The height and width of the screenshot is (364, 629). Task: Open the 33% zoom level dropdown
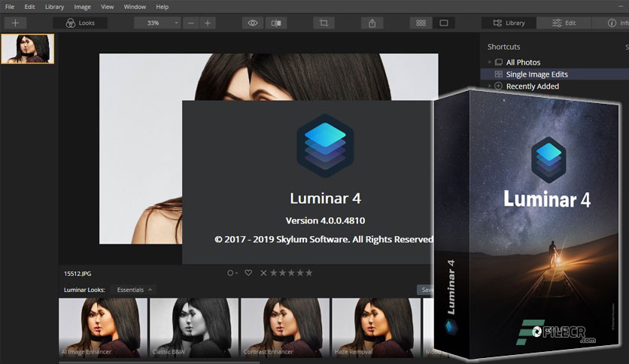coord(156,23)
